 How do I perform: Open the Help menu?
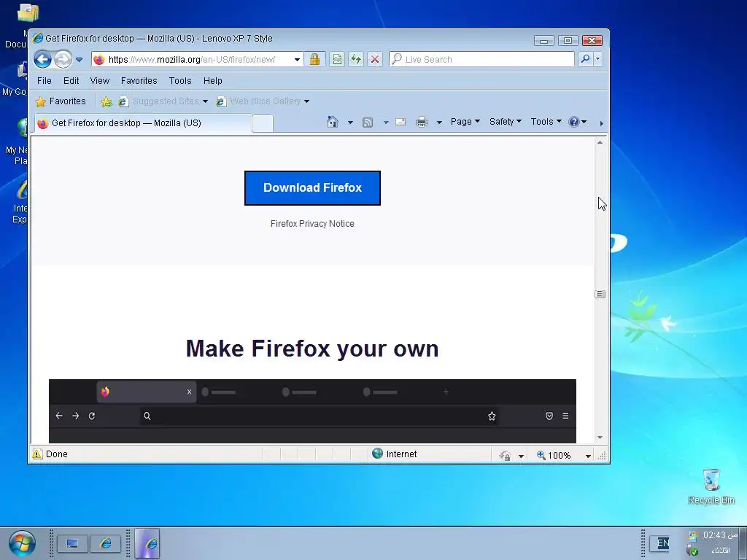212,80
